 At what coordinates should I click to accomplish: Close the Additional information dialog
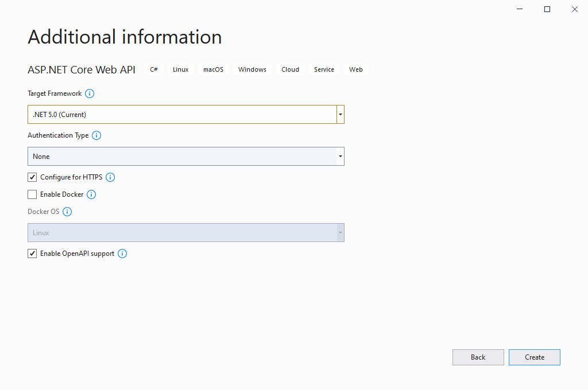tap(575, 9)
